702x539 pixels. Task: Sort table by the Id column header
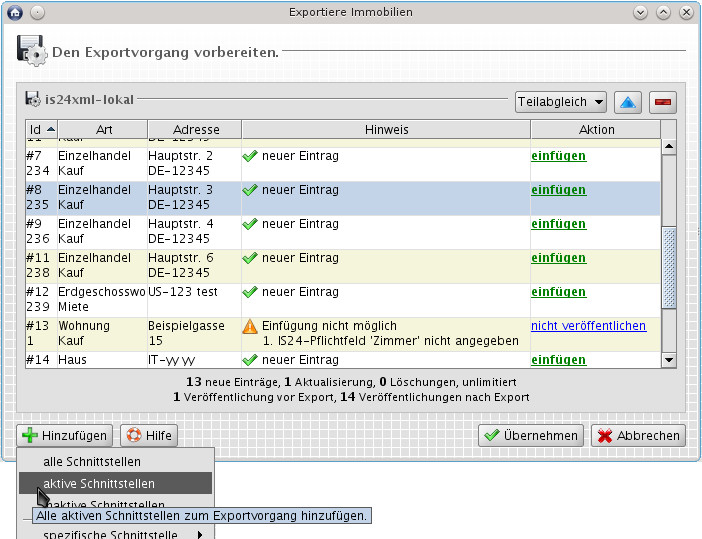click(41, 129)
